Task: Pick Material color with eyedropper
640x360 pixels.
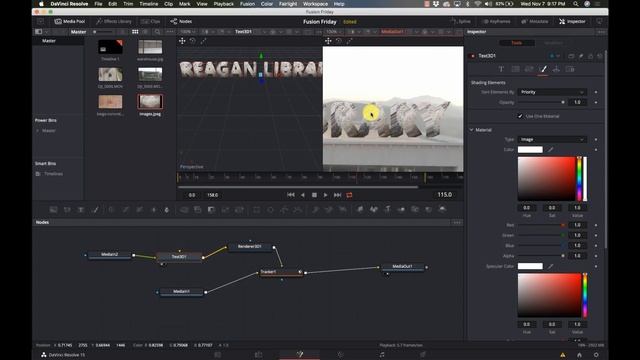Action: pyautogui.click(x=550, y=150)
